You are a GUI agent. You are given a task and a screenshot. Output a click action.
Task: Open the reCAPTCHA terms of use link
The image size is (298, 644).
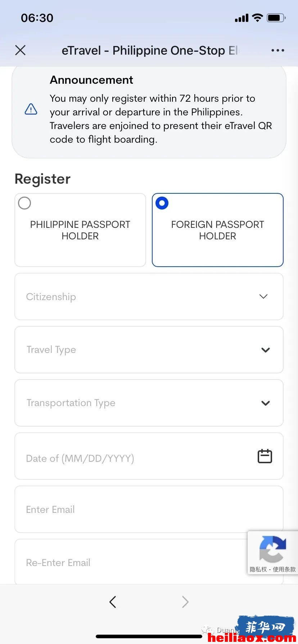pyautogui.click(x=284, y=569)
